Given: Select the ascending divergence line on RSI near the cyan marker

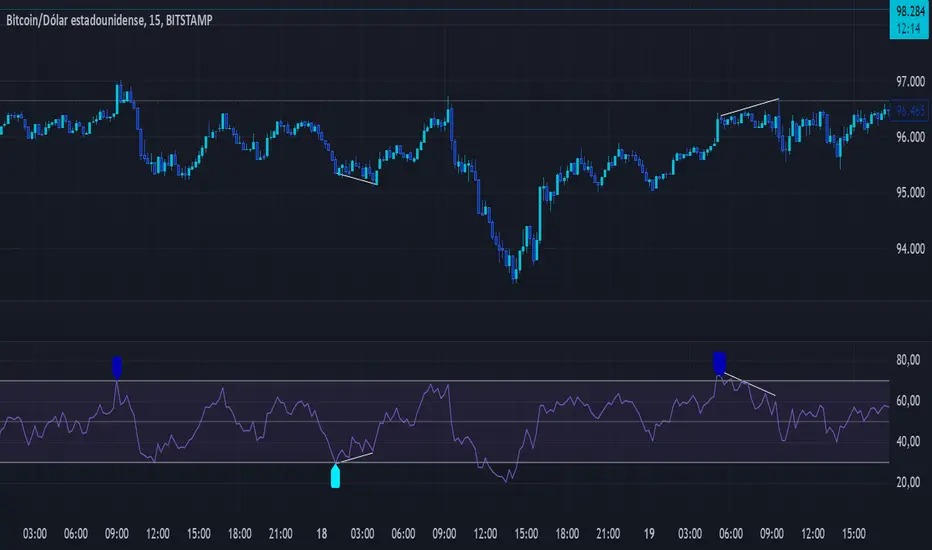Looking at the screenshot, I should pyautogui.click(x=354, y=458).
